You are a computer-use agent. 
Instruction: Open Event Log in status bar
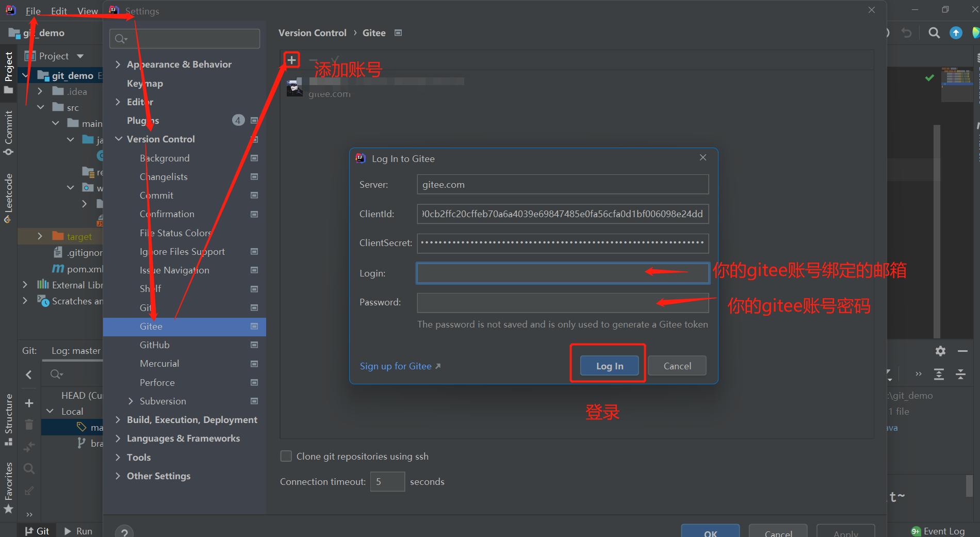[x=938, y=531]
